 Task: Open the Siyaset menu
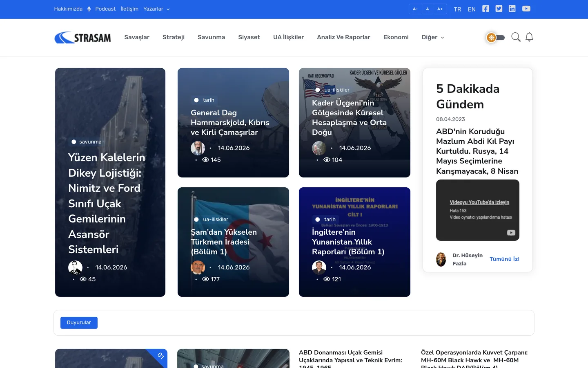click(x=249, y=37)
